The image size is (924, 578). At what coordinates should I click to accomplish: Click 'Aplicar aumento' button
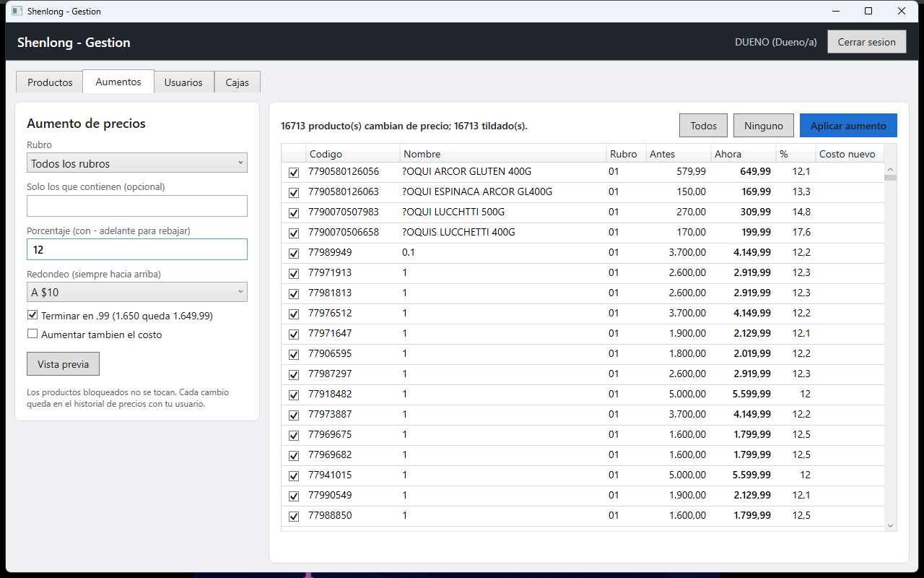tap(848, 126)
